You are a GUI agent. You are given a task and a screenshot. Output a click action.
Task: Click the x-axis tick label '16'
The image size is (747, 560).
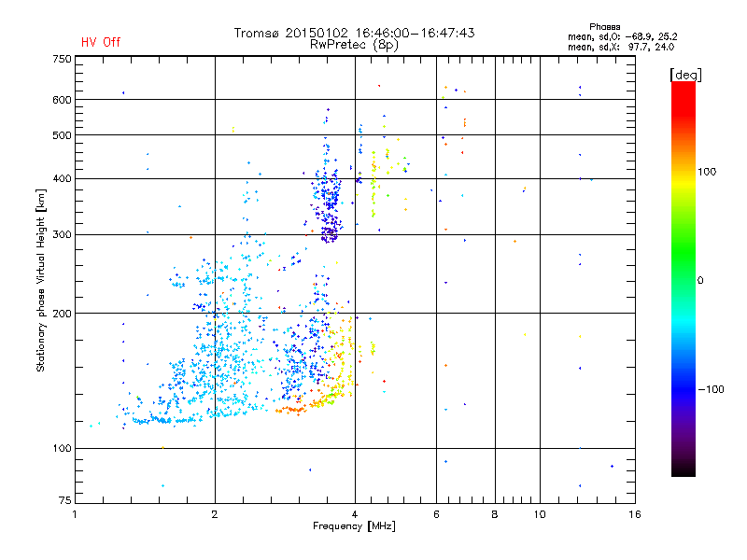(635, 514)
